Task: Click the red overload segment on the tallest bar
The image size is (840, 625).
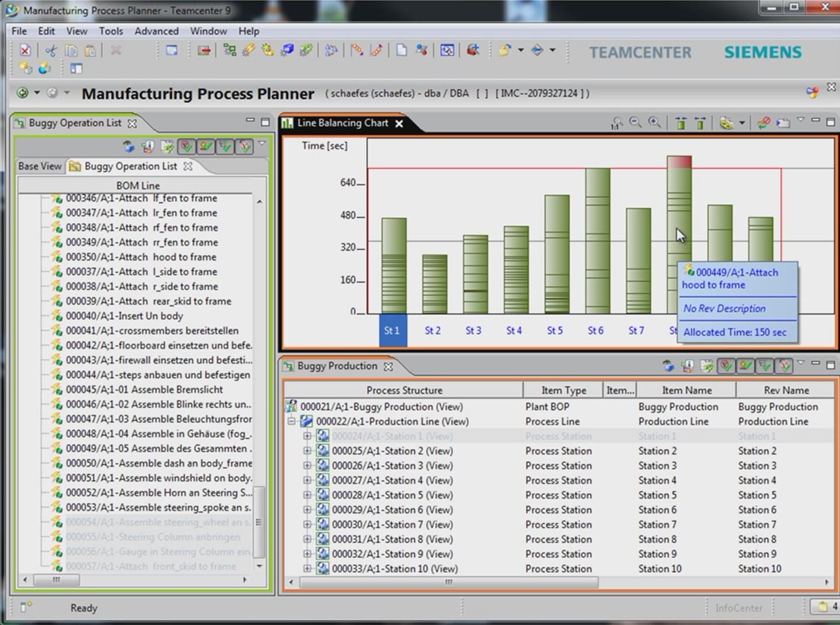Action: 679,162
